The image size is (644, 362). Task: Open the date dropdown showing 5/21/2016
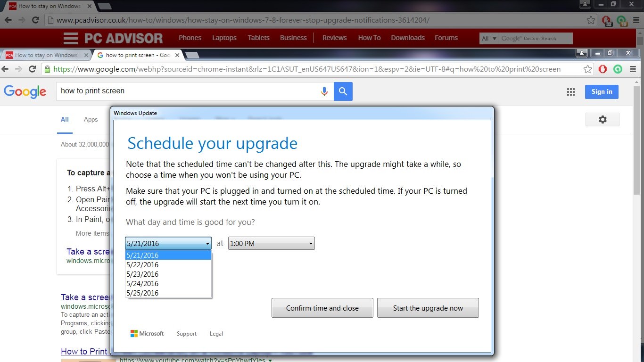(x=168, y=243)
